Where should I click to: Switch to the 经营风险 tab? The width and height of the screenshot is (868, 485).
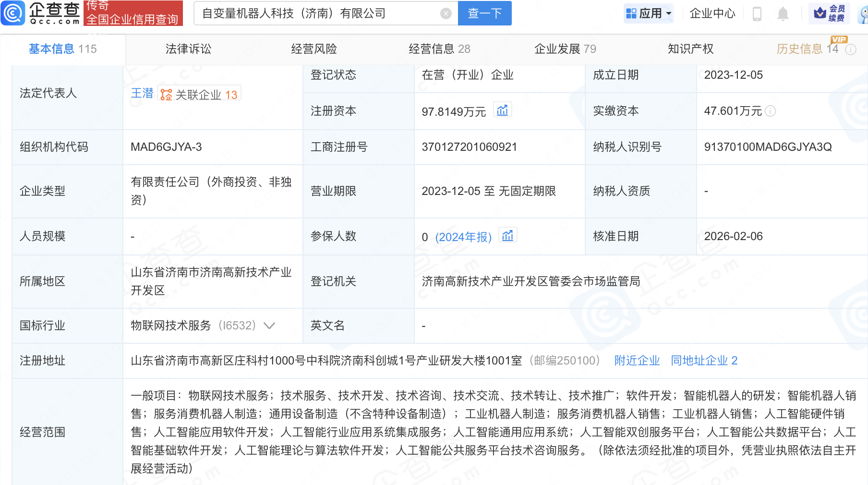pyautogui.click(x=314, y=49)
